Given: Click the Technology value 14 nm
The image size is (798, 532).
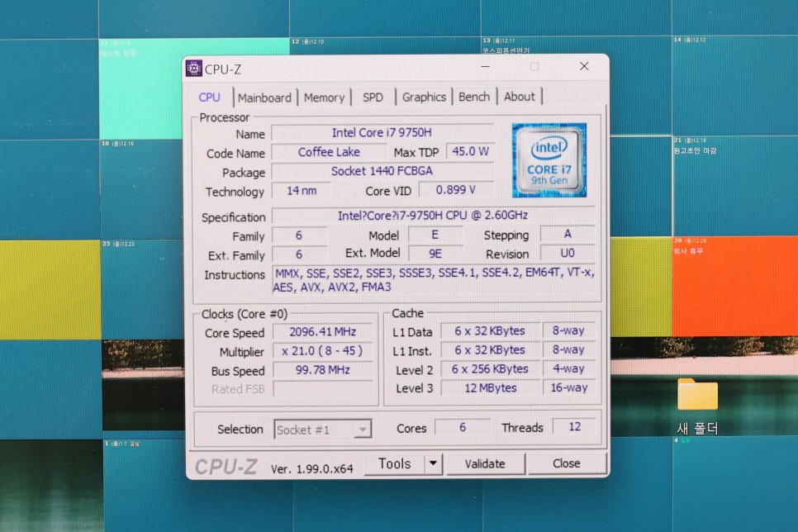Looking at the screenshot, I should pyautogui.click(x=302, y=190).
